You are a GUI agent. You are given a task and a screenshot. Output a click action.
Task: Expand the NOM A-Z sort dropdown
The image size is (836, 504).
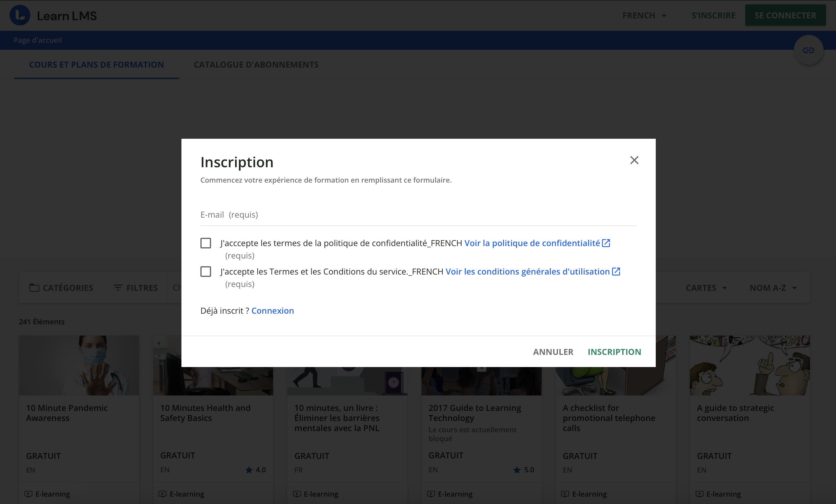click(773, 288)
